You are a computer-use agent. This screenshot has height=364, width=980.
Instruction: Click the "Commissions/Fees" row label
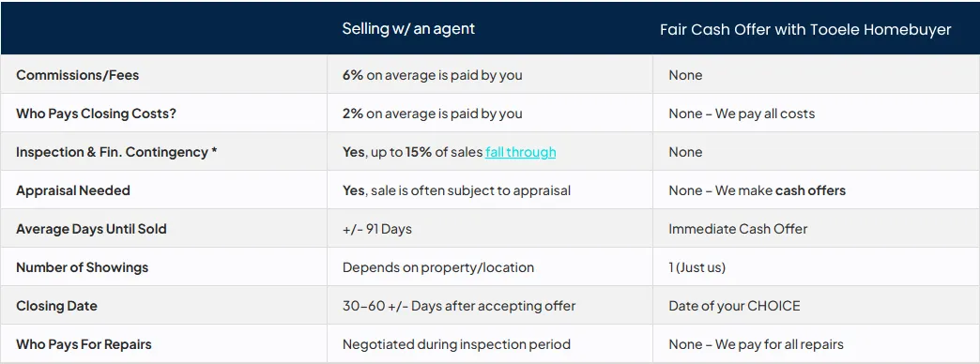78,75
